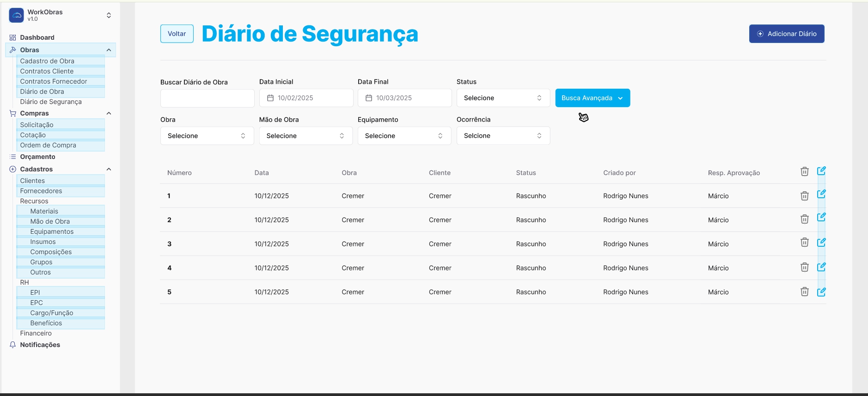Select the Equipamento filter dropdown
Viewport: 868px width, 396px height.
(404, 136)
